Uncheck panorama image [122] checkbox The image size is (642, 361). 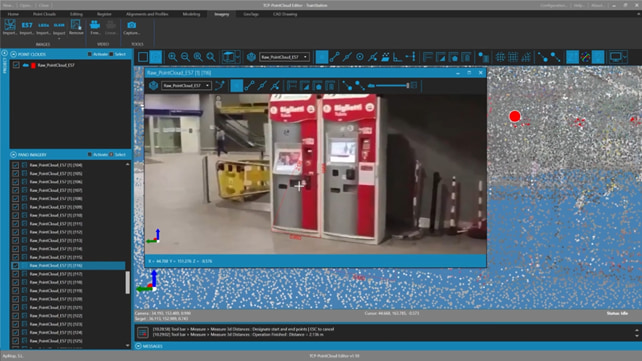(x=16, y=316)
